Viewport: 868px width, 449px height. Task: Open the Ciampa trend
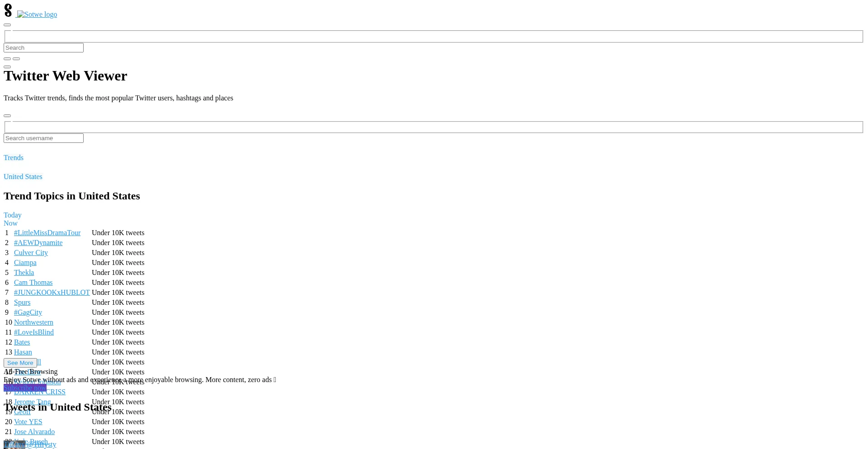pos(25,263)
